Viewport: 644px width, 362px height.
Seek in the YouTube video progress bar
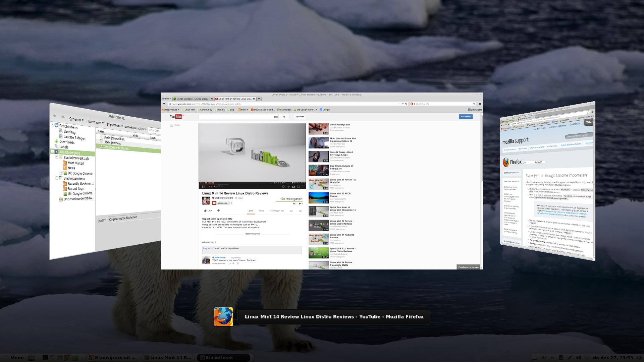point(252,184)
